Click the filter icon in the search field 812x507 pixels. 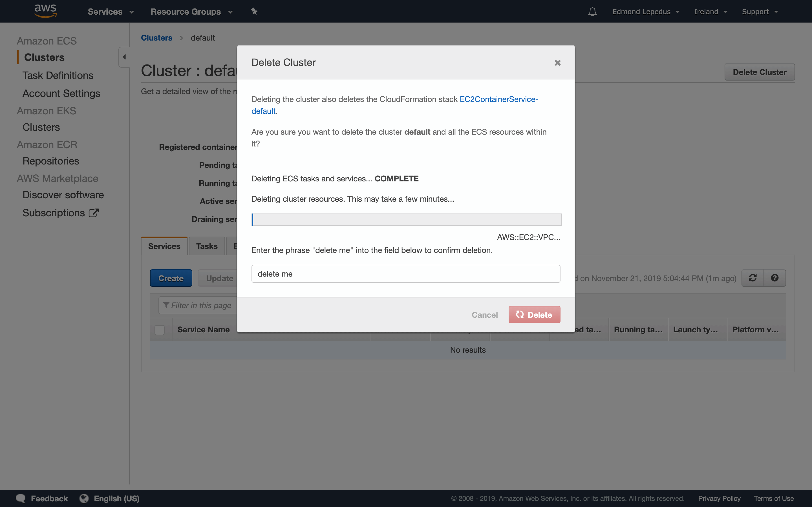[166, 305]
